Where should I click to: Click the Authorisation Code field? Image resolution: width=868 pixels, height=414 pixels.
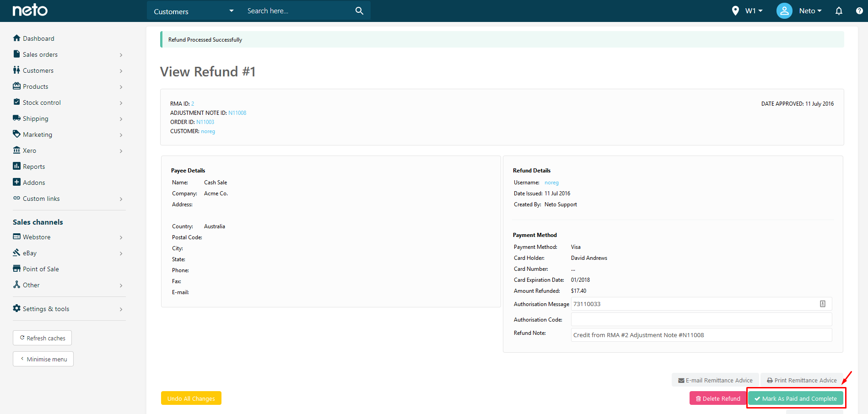tap(701, 319)
